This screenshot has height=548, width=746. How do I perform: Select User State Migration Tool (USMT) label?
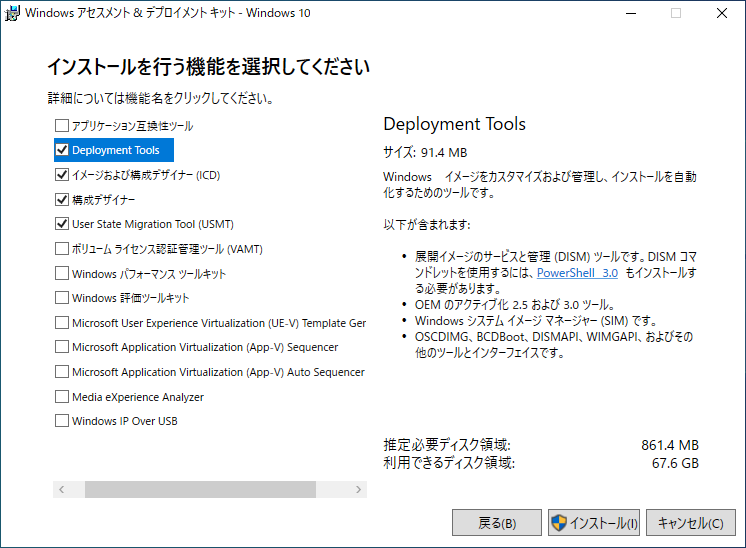[153, 224]
